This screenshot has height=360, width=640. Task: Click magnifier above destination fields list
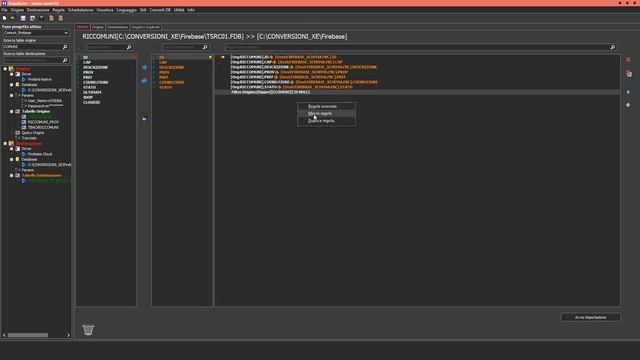[205, 47]
